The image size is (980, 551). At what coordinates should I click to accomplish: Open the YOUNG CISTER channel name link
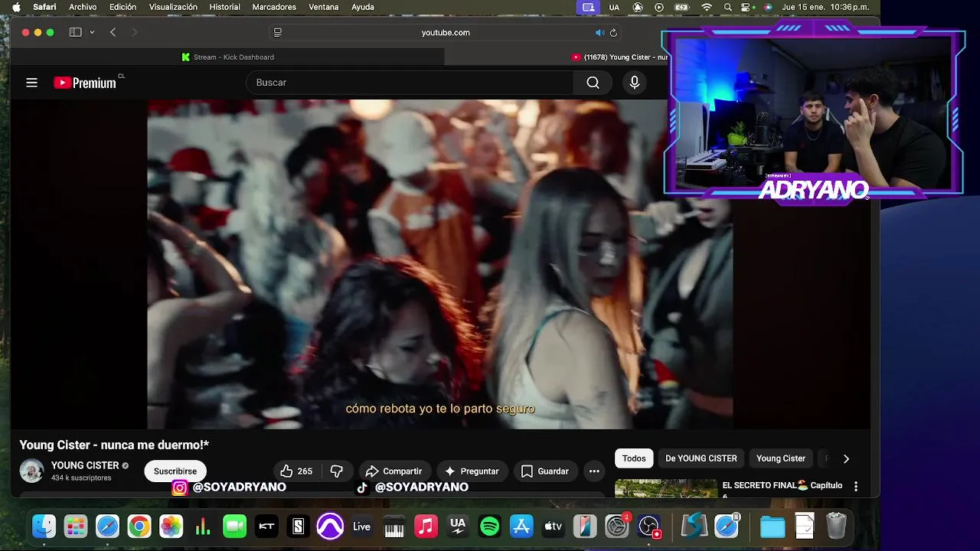(x=85, y=465)
